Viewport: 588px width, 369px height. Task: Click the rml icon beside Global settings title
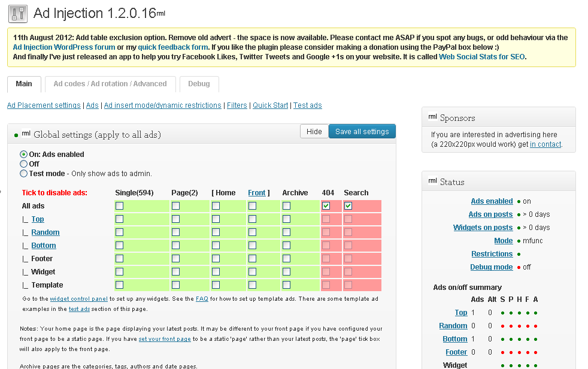click(x=26, y=134)
